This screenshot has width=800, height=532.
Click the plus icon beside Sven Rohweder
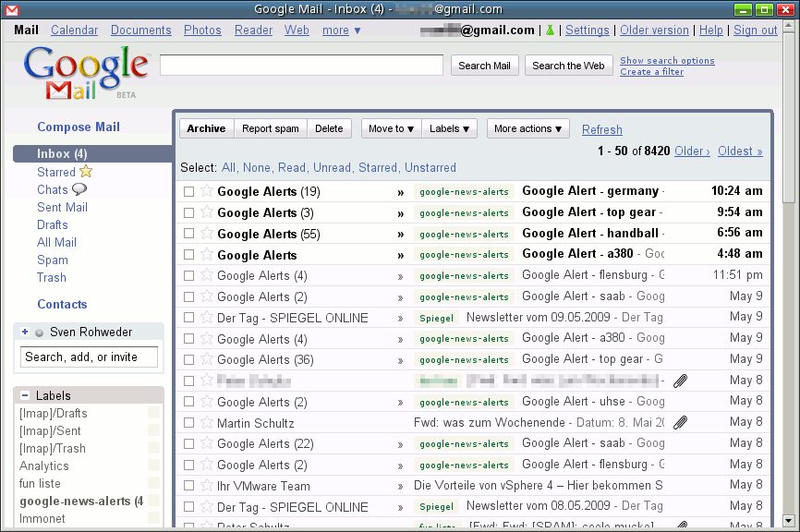(25, 332)
